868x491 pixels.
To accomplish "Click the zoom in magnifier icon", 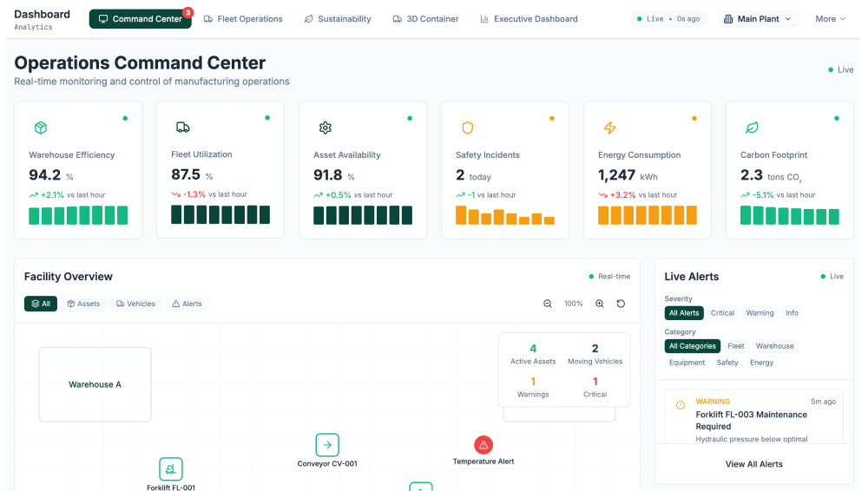I will (x=600, y=304).
